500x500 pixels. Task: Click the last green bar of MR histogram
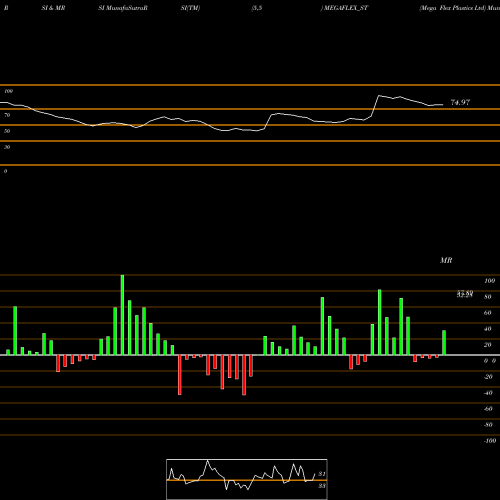coord(444,343)
